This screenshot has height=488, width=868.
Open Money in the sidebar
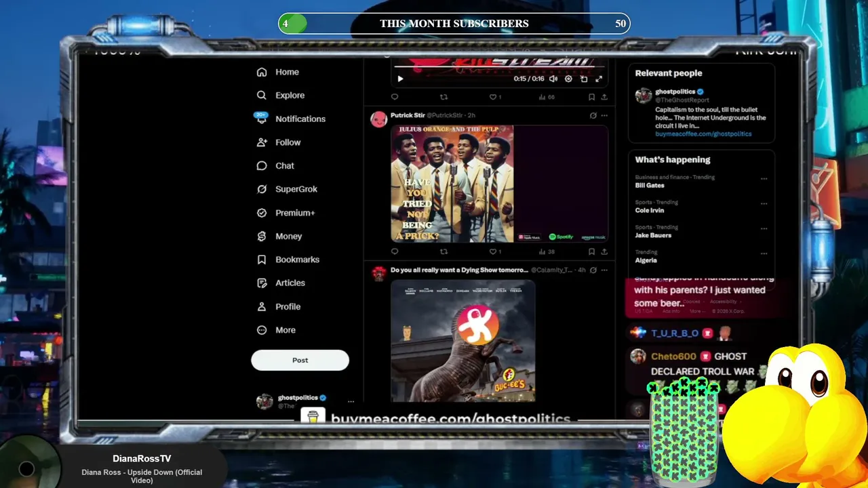279,236
